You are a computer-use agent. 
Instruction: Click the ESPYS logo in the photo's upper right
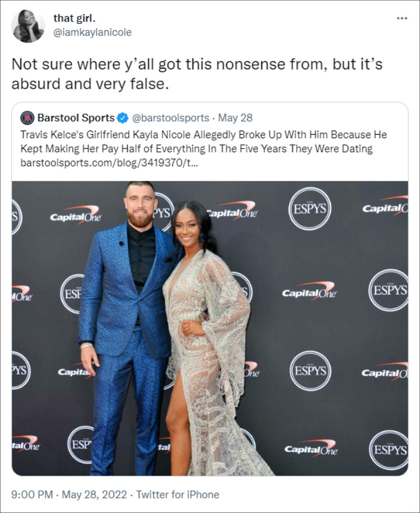tap(310, 209)
